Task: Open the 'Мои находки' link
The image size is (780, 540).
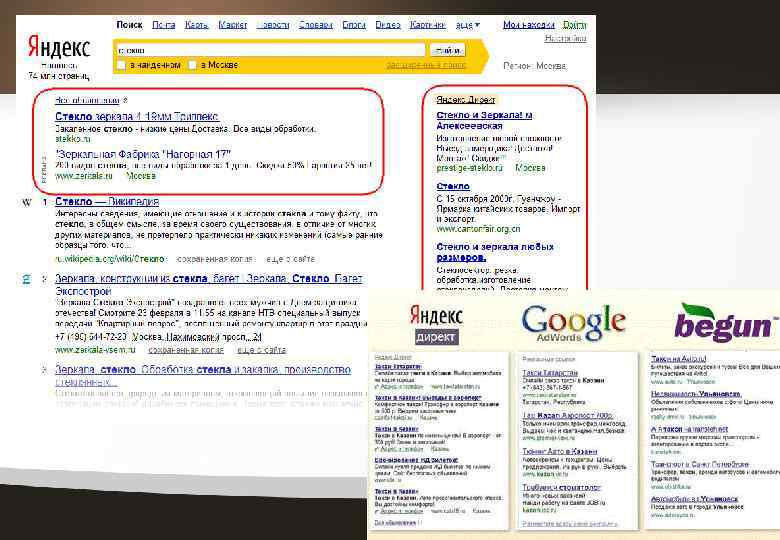Action: click(529, 24)
